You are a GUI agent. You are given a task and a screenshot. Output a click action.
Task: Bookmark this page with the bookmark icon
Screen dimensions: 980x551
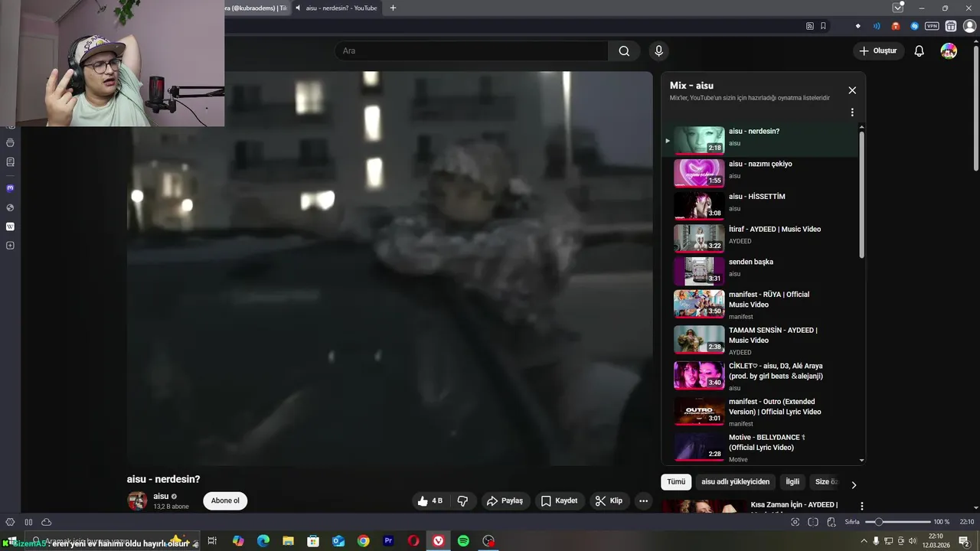pyautogui.click(x=823, y=26)
